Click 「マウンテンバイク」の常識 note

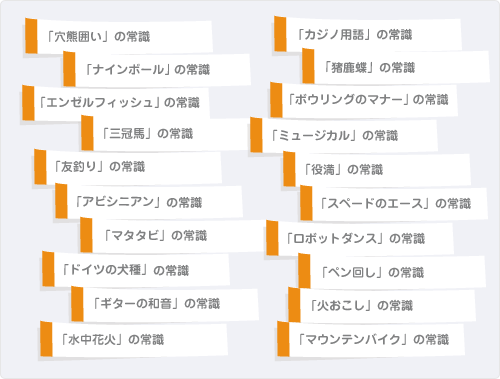pyautogui.click(x=371, y=339)
